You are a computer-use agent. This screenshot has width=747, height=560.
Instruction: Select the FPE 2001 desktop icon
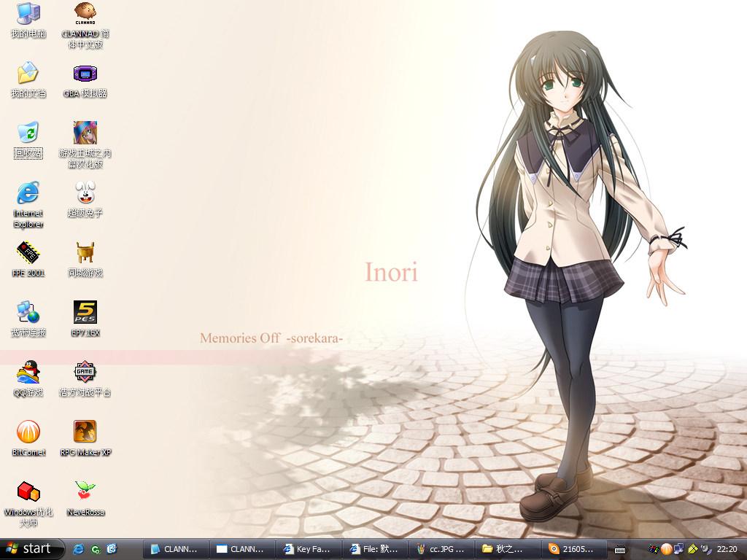pyautogui.click(x=28, y=260)
